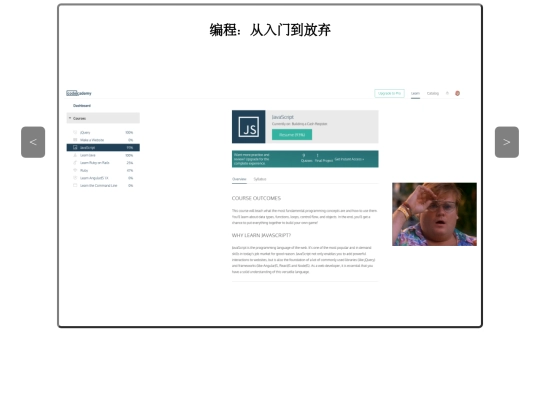
Task: Click the Upgrade to Pro button
Action: click(390, 93)
